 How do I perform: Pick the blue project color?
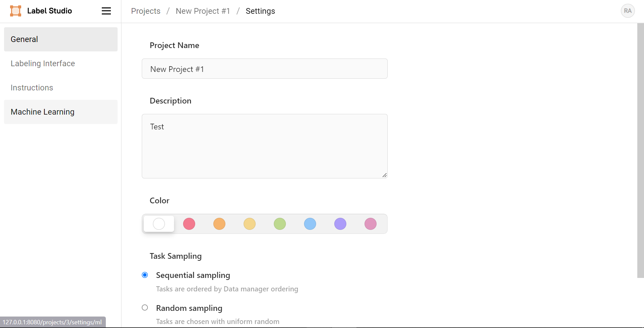coord(310,224)
